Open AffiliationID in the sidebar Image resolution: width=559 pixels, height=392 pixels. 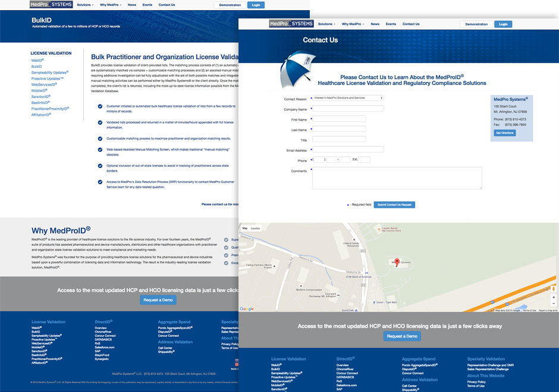pos(42,115)
